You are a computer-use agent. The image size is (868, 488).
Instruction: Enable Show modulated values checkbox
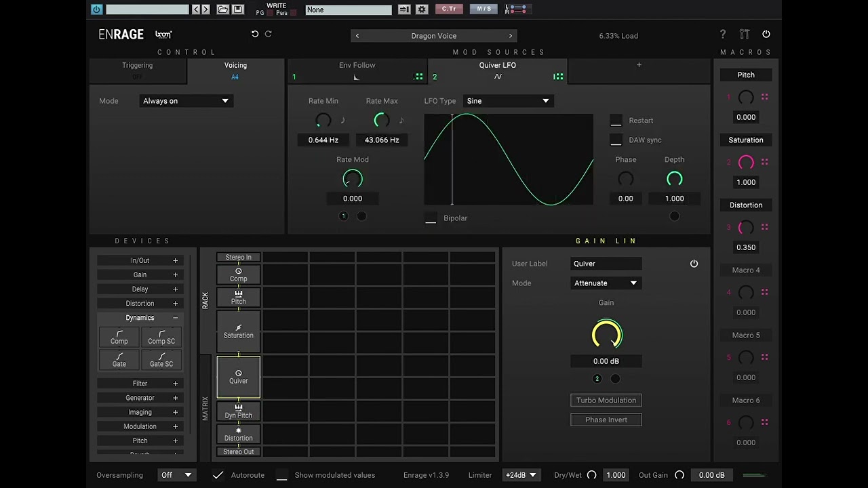281,475
